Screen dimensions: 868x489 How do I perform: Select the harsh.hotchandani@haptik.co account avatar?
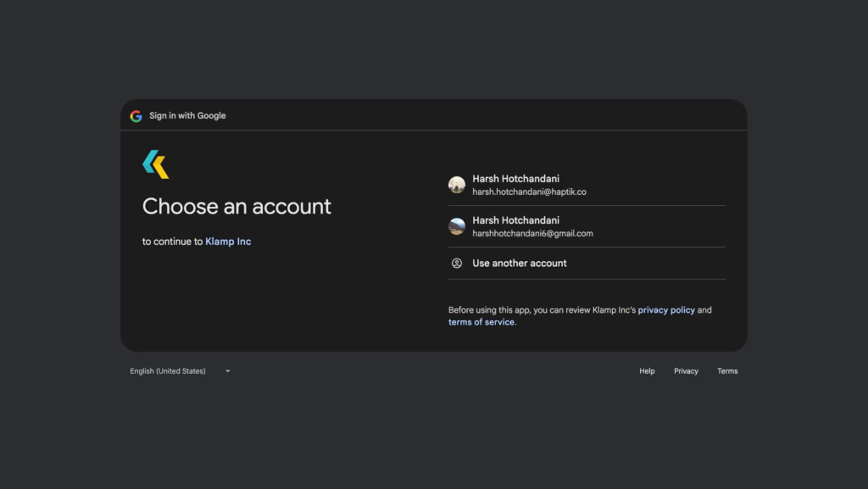pyautogui.click(x=457, y=185)
